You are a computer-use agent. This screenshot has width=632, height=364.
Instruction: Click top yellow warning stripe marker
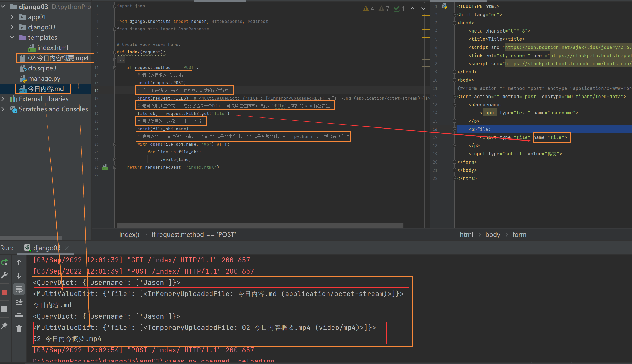coord(426,16)
